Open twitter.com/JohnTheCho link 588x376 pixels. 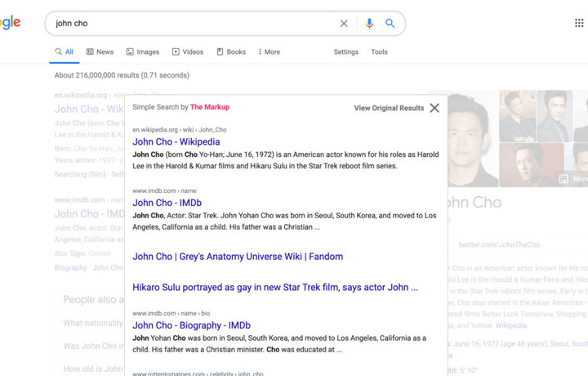[499, 244]
